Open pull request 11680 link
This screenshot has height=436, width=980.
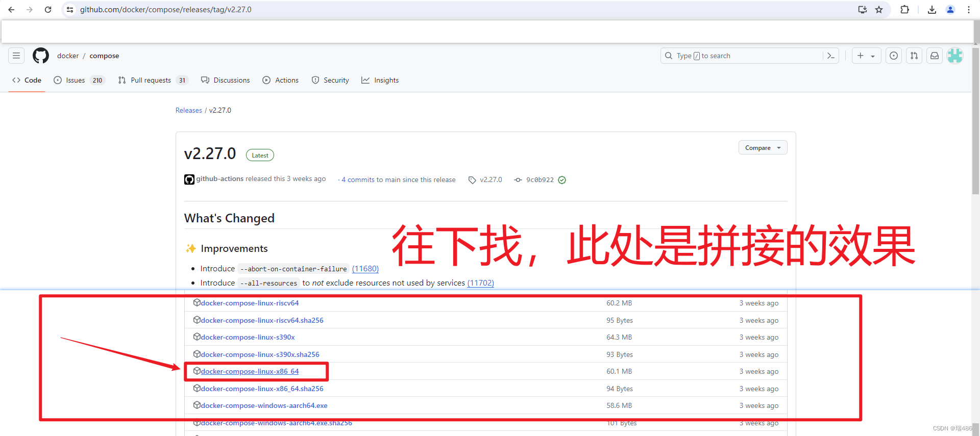point(365,269)
